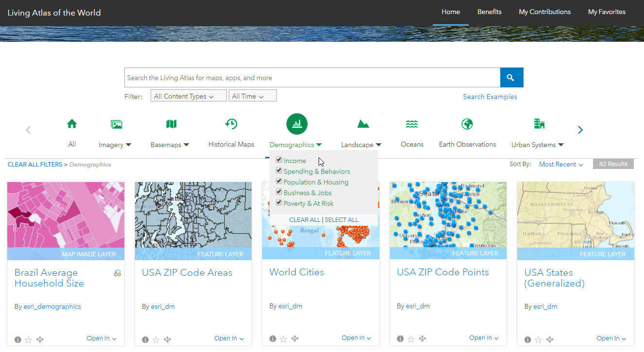Open the Brazil Average Household Size map thumbnail
The height and width of the screenshot is (352, 644).
coord(66,221)
